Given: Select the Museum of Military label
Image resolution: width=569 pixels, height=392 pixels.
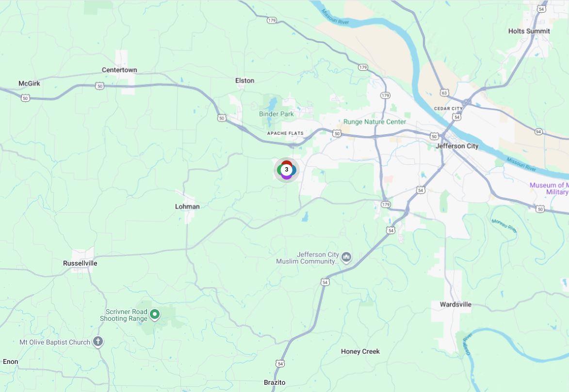Looking at the screenshot, I should pyautogui.click(x=549, y=188).
